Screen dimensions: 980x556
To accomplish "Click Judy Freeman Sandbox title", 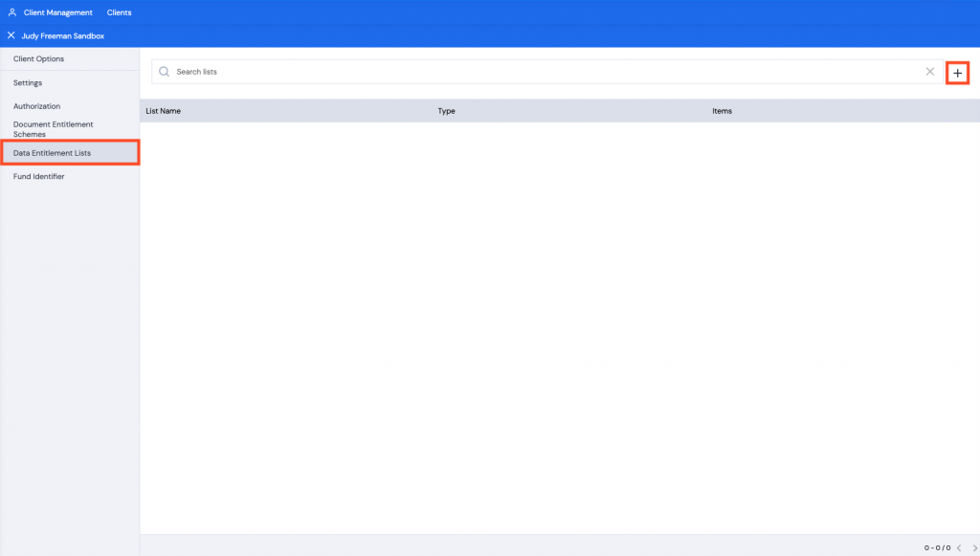I will click(x=62, y=36).
